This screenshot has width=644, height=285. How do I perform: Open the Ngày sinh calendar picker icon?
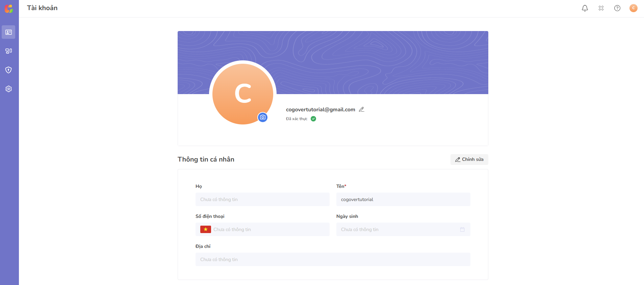(x=462, y=229)
